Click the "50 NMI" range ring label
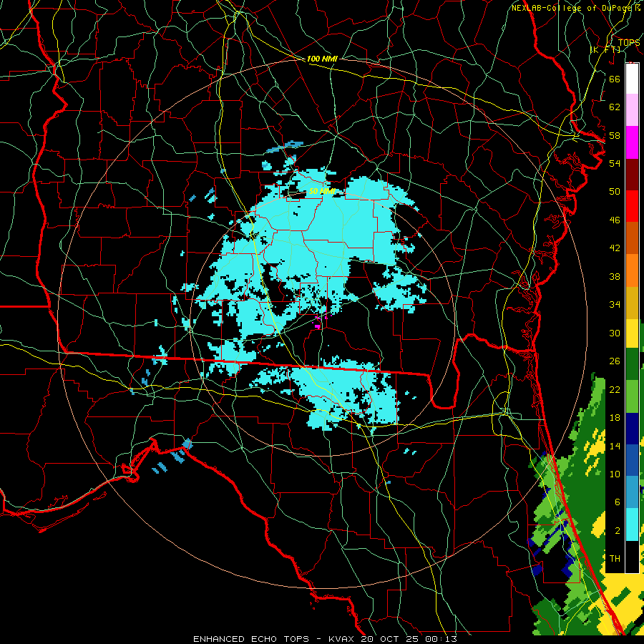This screenshot has width=644, height=644. click(x=322, y=191)
